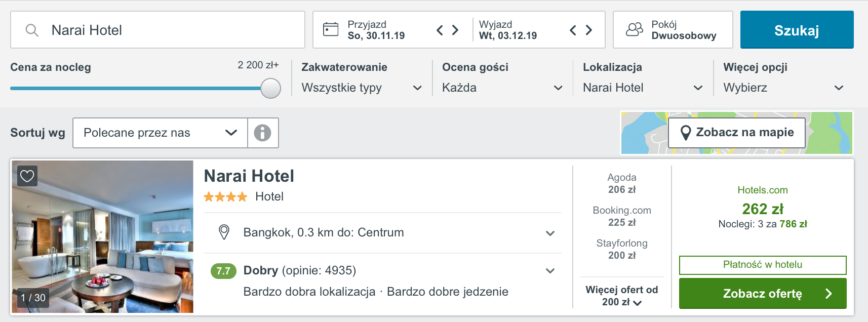Click Zobacz ofertę green button
This screenshot has width=868, height=322.
coord(762,294)
